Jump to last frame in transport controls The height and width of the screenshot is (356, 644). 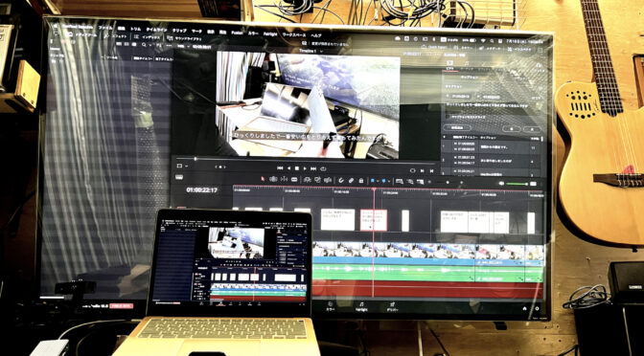pyautogui.click(x=313, y=168)
